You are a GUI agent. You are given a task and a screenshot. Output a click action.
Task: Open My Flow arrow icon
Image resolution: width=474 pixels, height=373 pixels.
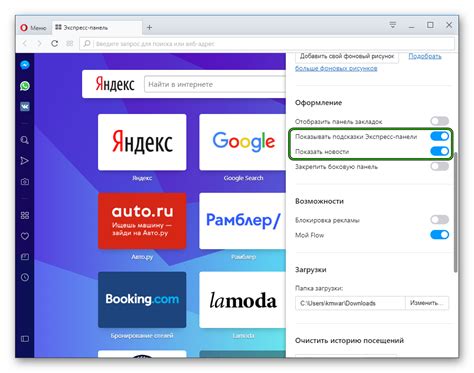[25, 161]
